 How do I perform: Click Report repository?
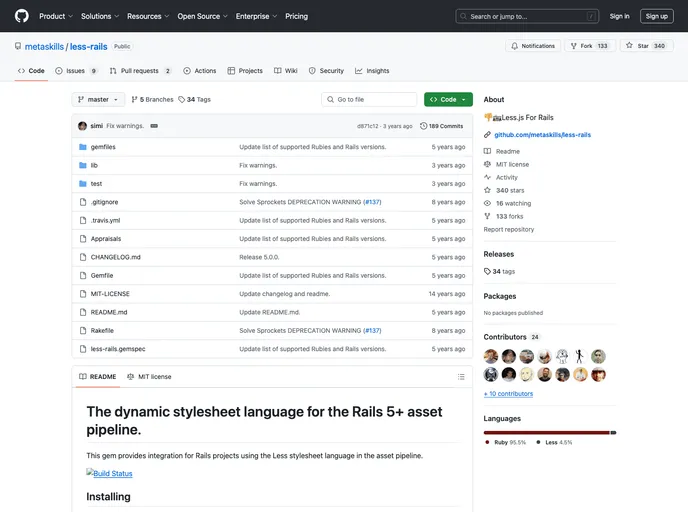point(509,229)
